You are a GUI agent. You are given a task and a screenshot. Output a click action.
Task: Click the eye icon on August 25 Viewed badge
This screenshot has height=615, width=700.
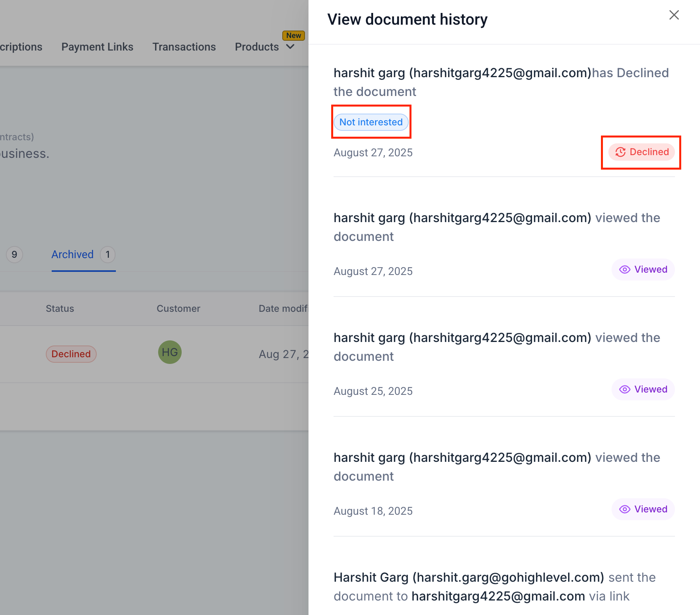click(624, 389)
